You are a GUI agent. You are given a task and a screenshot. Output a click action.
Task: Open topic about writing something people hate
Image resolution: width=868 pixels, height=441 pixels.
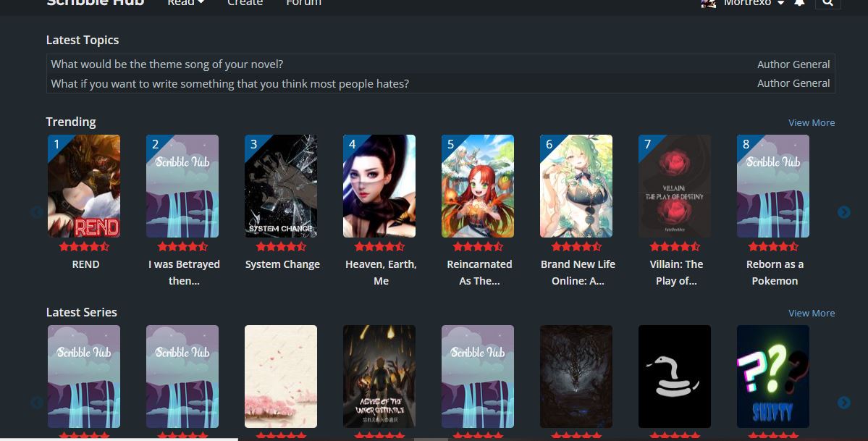pyautogui.click(x=229, y=84)
